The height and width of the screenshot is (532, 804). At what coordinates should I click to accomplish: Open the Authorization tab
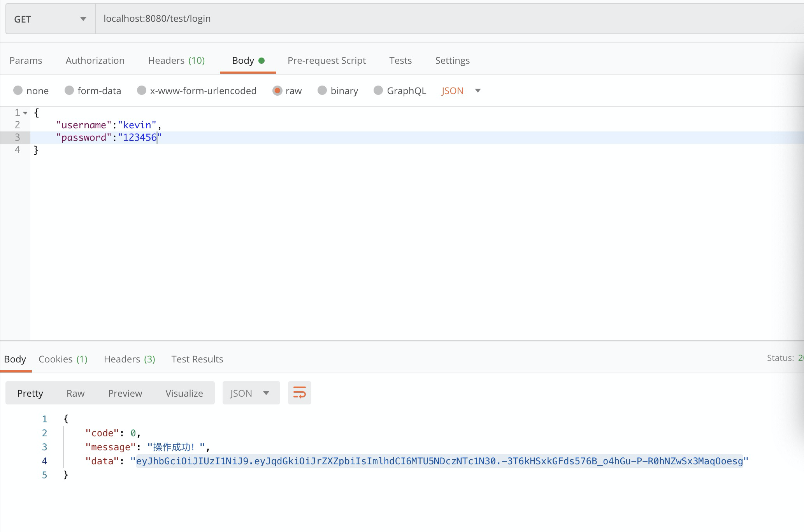click(95, 61)
